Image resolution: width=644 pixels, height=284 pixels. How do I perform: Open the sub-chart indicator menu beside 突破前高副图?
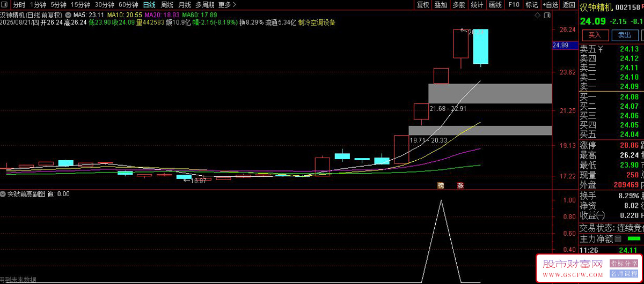click(3, 194)
